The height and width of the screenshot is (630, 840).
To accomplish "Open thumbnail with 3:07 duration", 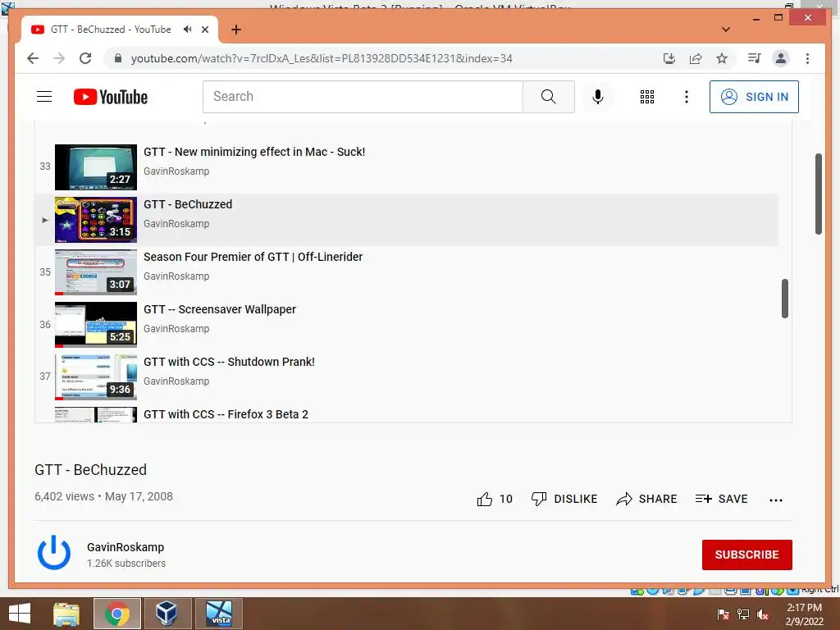I will [96, 272].
